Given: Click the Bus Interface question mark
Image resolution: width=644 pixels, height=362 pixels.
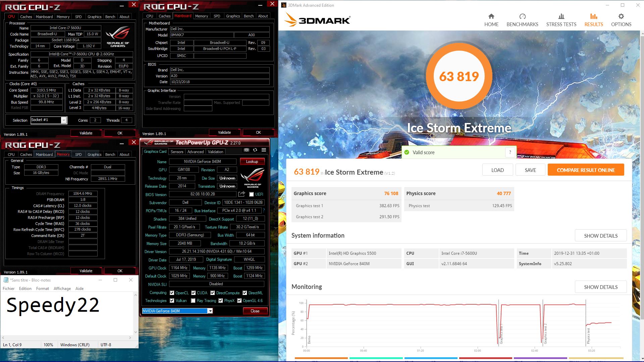Looking at the screenshot, I should coord(264,210).
